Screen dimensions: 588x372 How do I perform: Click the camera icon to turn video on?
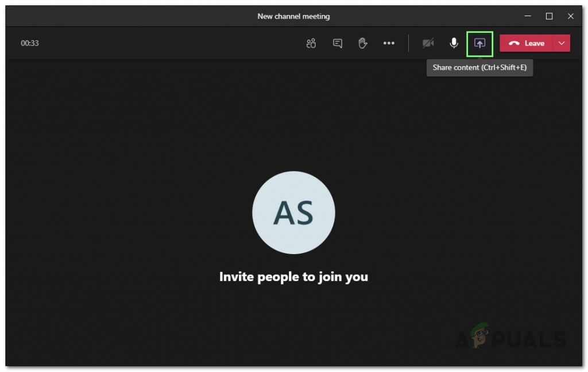click(x=428, y=43)
